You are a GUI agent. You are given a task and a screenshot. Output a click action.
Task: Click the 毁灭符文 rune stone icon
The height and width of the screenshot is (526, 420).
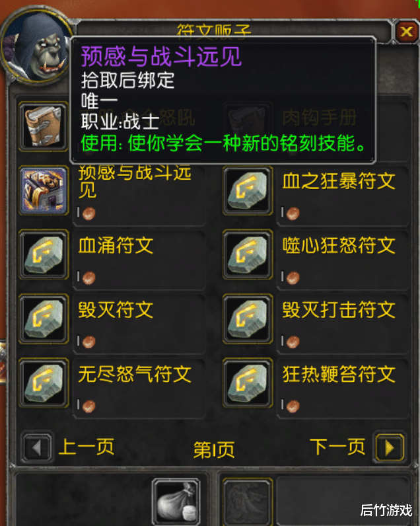(44, 319)
